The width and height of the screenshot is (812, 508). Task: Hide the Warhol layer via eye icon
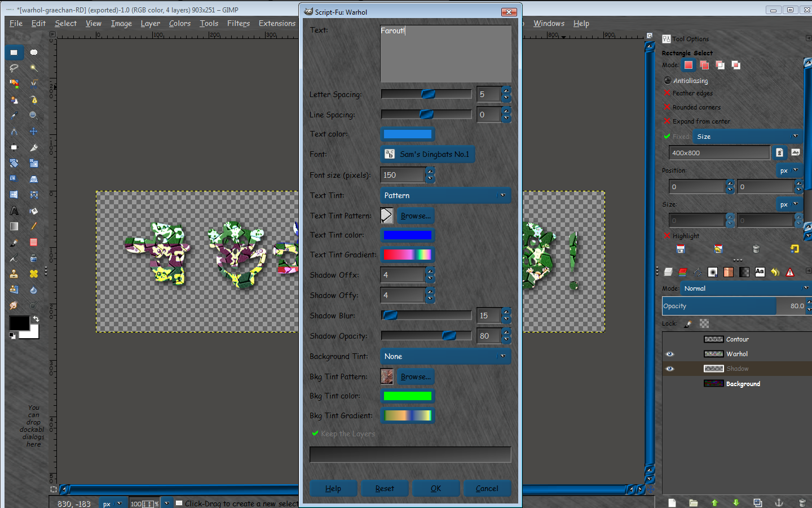point(670,354)
